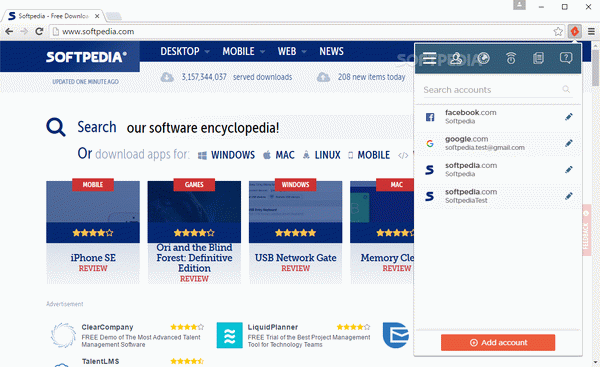The width and height of the screenshot is (600, 367).
Task: Click the Facebook logo icon in account list
Action: 430,117
